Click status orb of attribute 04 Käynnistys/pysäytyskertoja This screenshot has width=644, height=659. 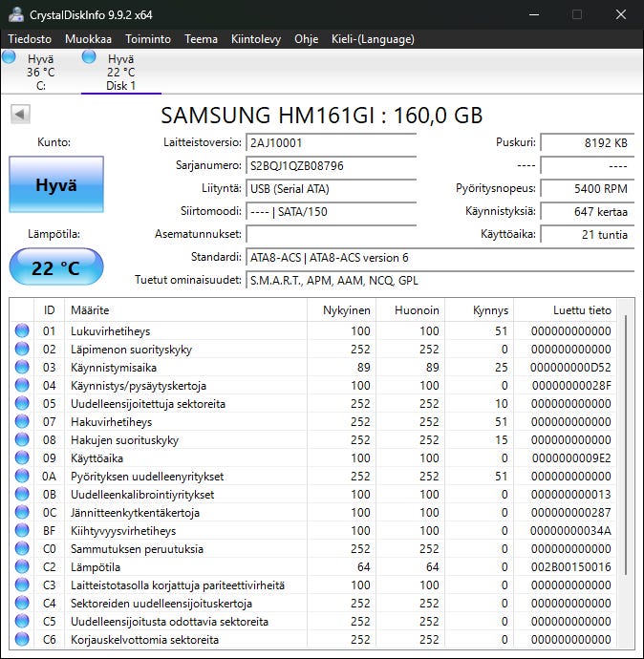[22, 385]
